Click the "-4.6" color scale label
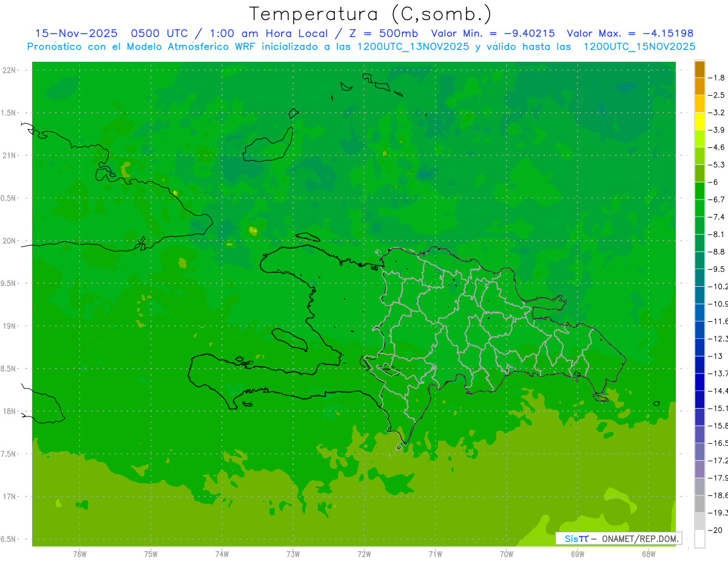Image resolution: width=728 pixels, height=562 pixels. pos(716,147)
